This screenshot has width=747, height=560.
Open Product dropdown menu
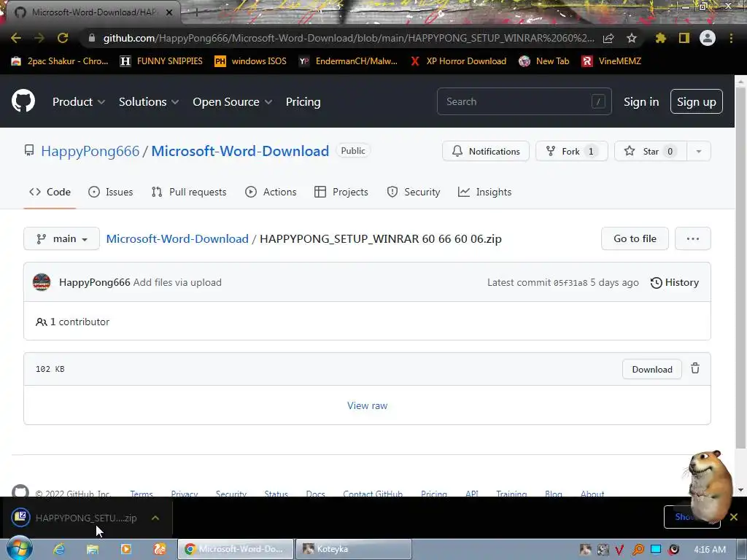(79, 102)
